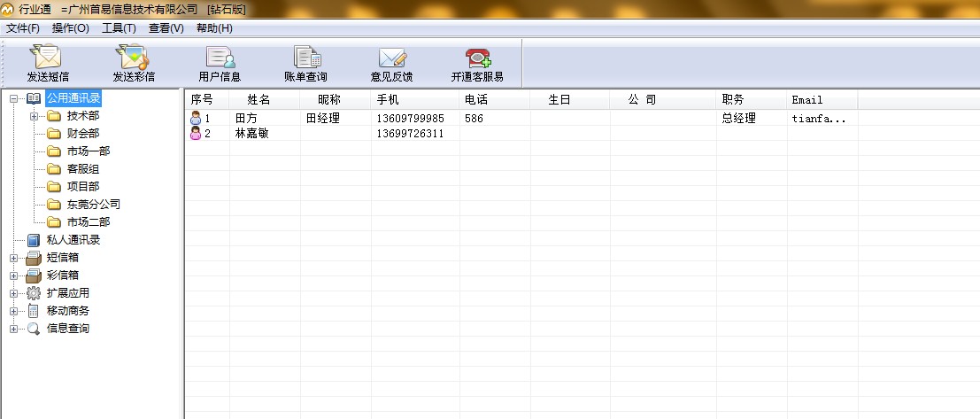Click the 短信箱 mailbox icon
980x419 pixels.
[34, 258]
